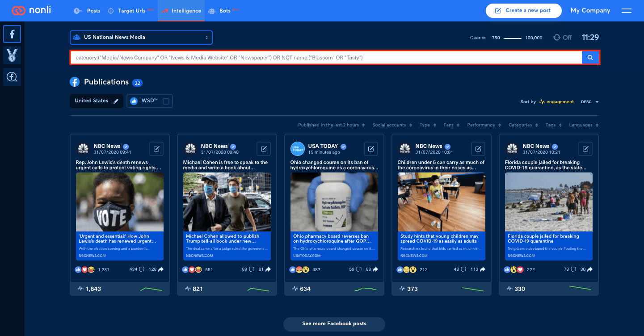Viewport: 644px width, 336px height.
Task: Toggle the auto-refresh Off switch
Action: 562,38
